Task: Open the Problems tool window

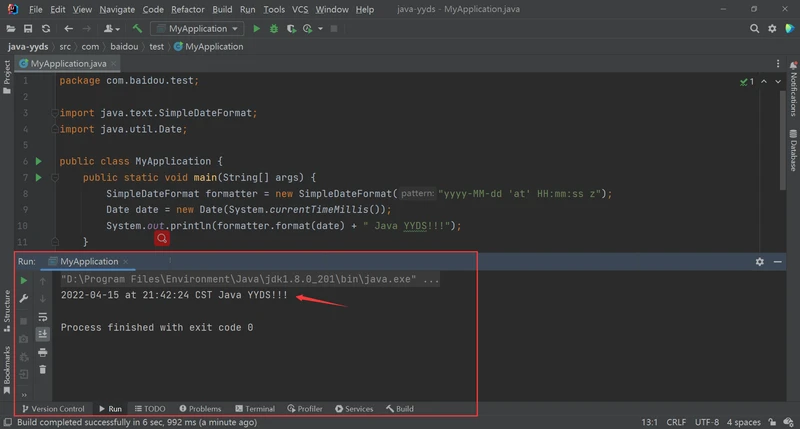Action: [199, 409]
